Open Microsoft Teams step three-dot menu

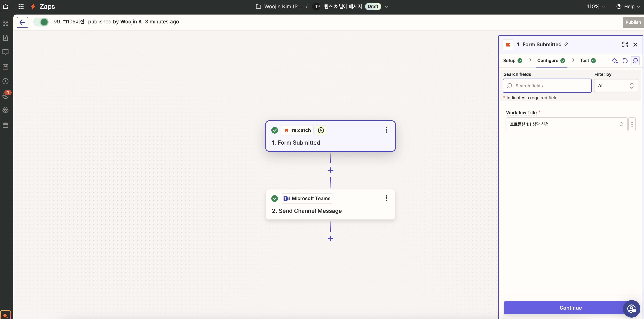tap(386, 198)
